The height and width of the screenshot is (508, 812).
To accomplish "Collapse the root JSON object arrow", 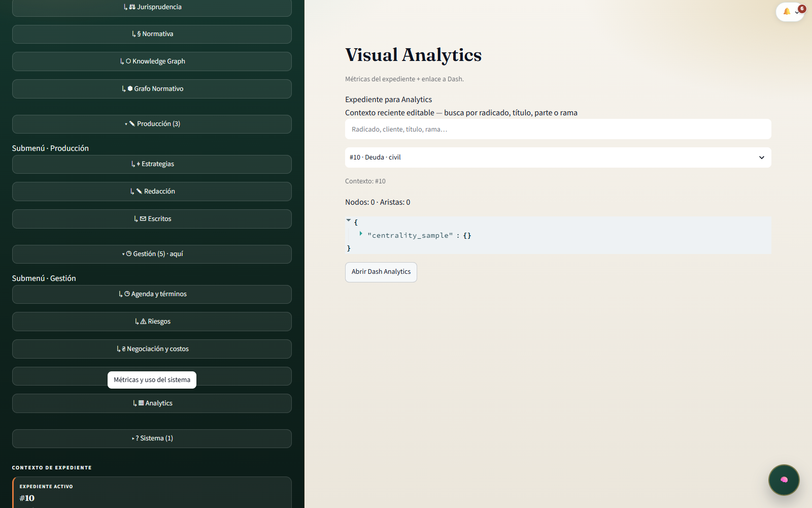I will (x=349, y=220).
